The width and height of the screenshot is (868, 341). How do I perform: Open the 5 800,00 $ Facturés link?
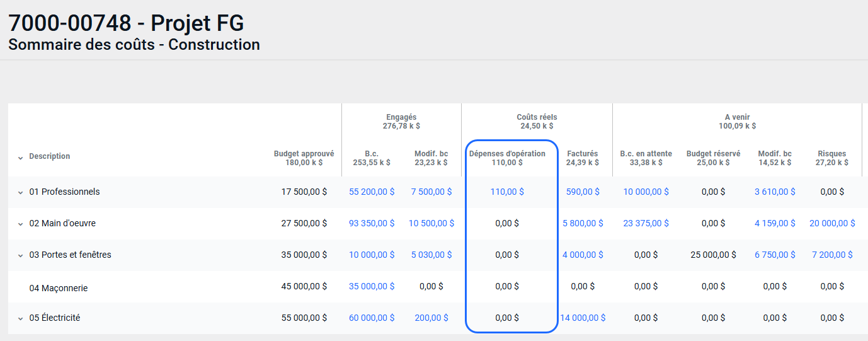[x=583, y=223]
